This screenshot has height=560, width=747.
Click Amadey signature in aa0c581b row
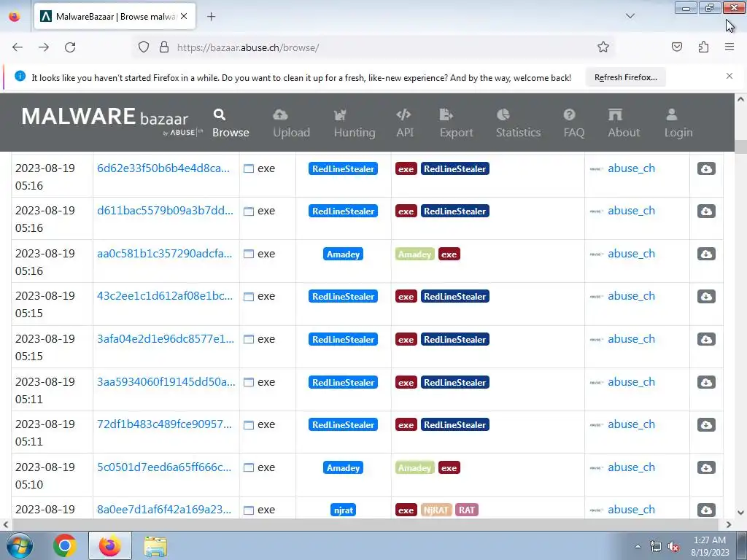pyautogui.click(x=343, y=254)
